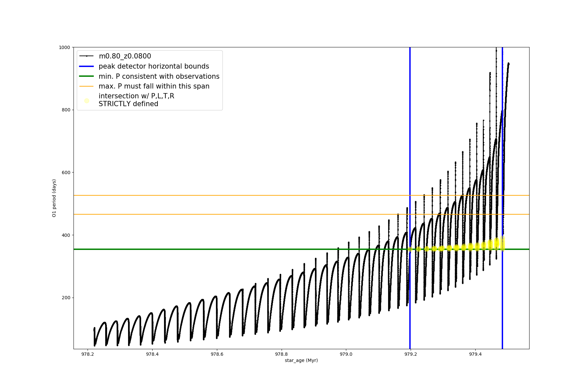Image resolution: width=588 pixels, height=392 pixels.
Task: Click the "O1 period (days)" y-axis label
Action: click(x=54, y=198)
